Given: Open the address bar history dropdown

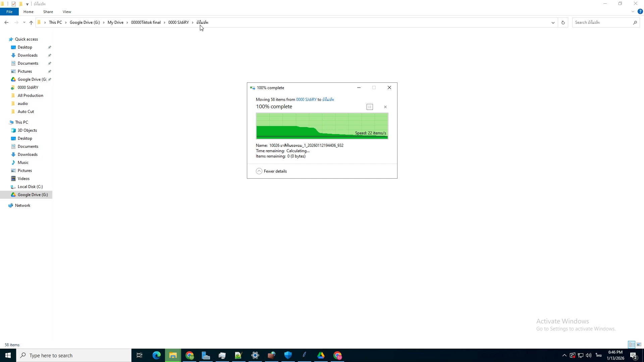Looking at the screenshot, I should (x=553, y=22).
